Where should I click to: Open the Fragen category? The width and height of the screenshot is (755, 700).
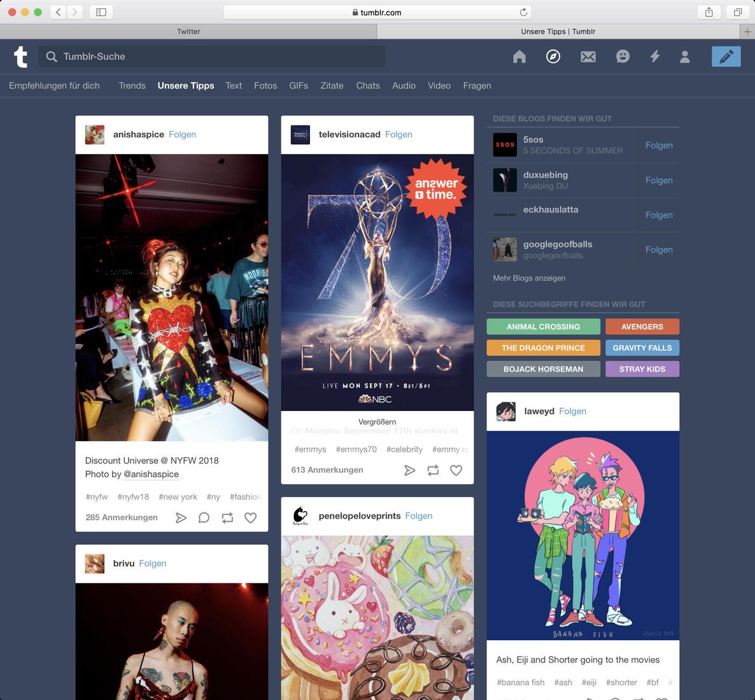(x=477, y=86)
